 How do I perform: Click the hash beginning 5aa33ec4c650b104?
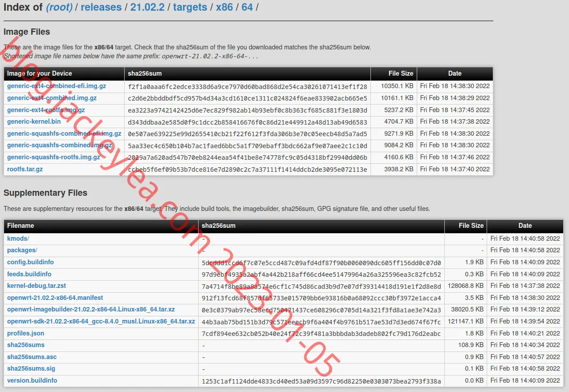pos(248,145)
